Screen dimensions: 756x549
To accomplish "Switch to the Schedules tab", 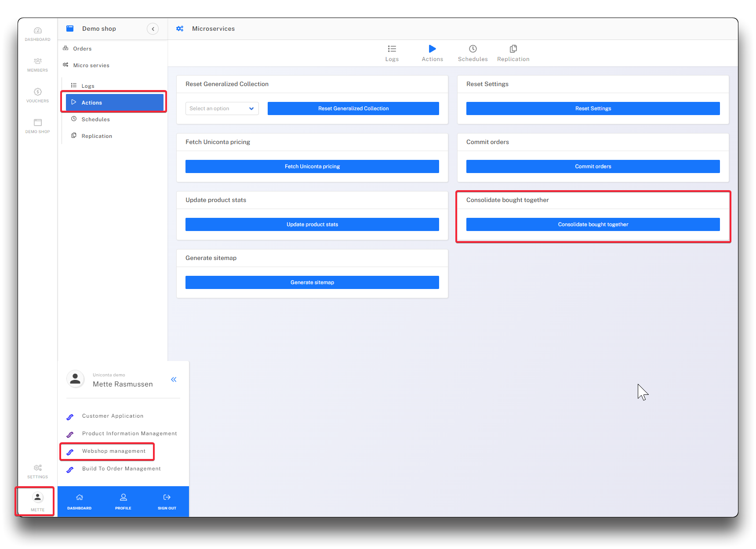I will click(x=472, y=53).
